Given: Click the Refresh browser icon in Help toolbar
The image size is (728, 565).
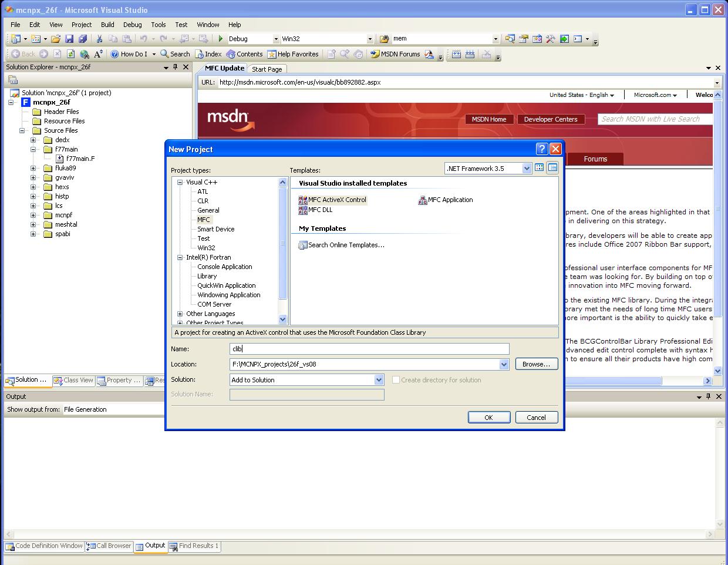Looking at the screenshot, I should [x=70, y=54].
